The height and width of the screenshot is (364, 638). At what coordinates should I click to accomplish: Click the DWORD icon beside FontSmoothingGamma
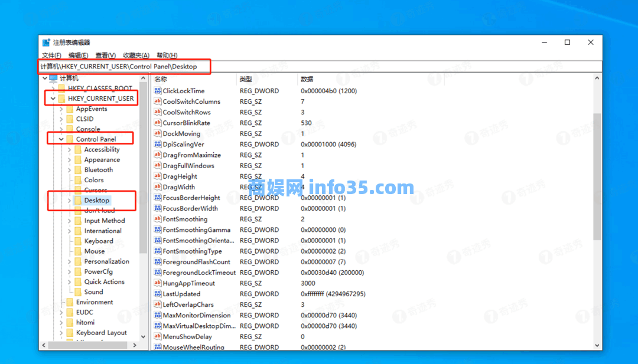[x=158, y=229]
